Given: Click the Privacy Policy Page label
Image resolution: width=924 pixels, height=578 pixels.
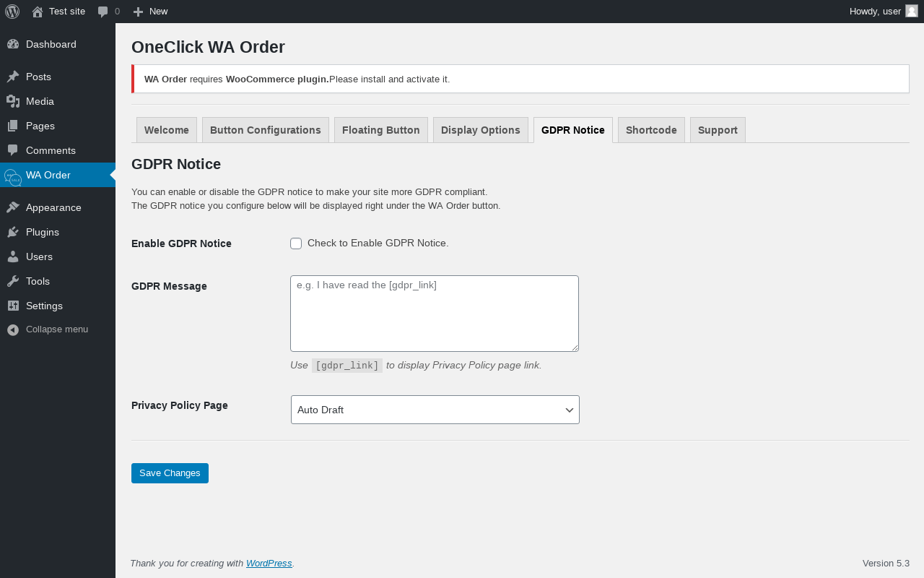Looking at the screenshot, I should coord(180,405).
